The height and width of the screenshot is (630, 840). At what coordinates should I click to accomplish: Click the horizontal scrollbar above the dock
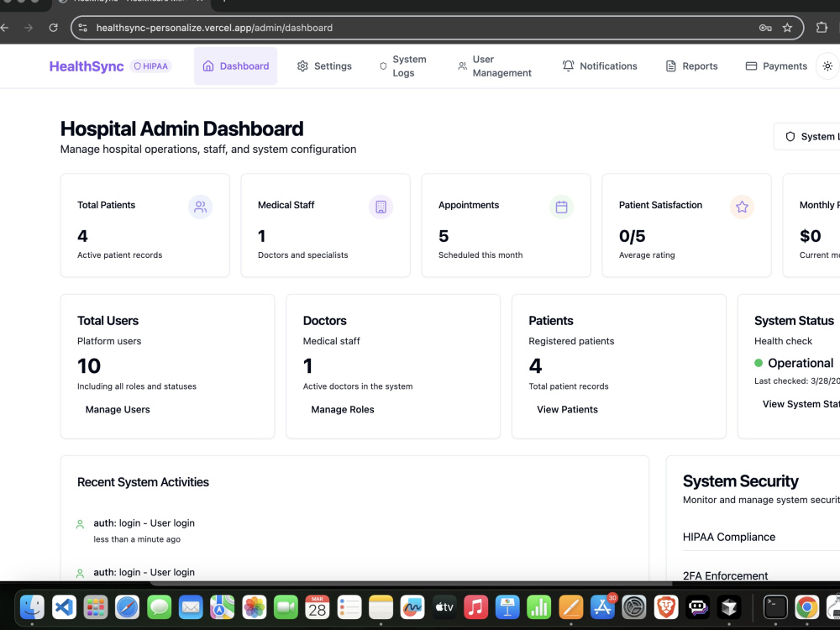[x=411, y=583]
